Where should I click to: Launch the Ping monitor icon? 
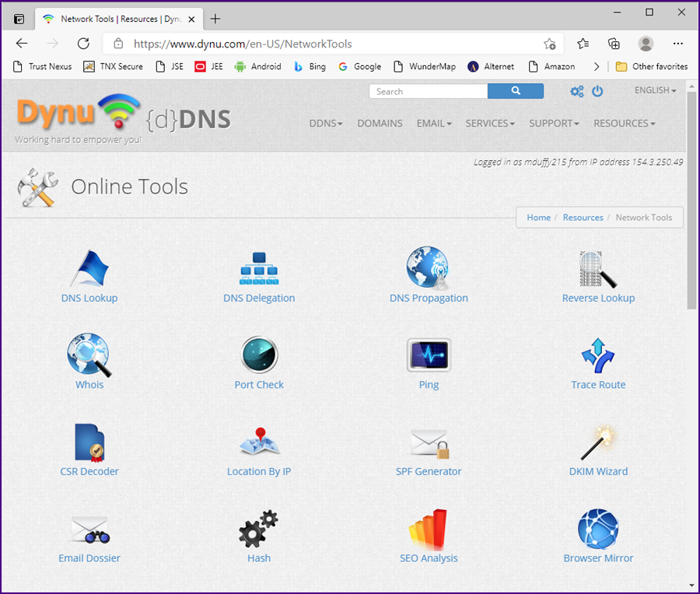coord(429,355)
